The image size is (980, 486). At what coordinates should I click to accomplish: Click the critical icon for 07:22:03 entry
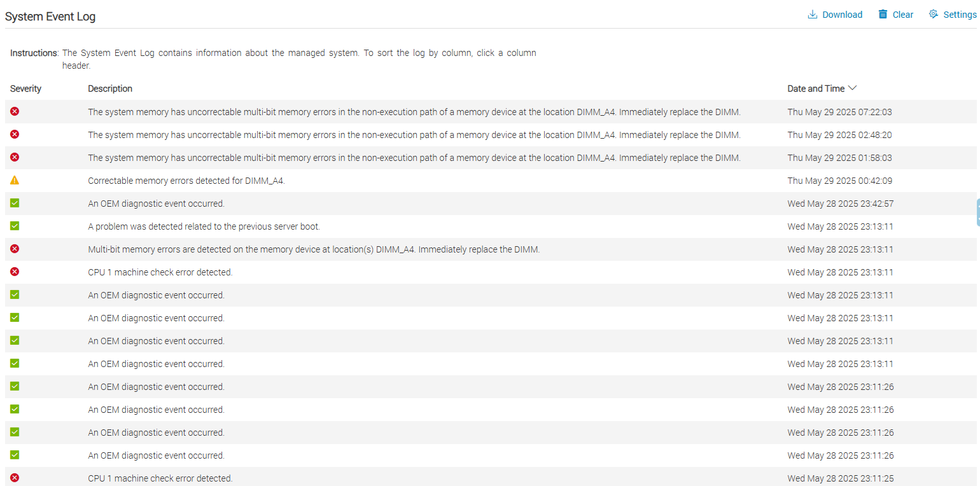[x=15, y=111]
